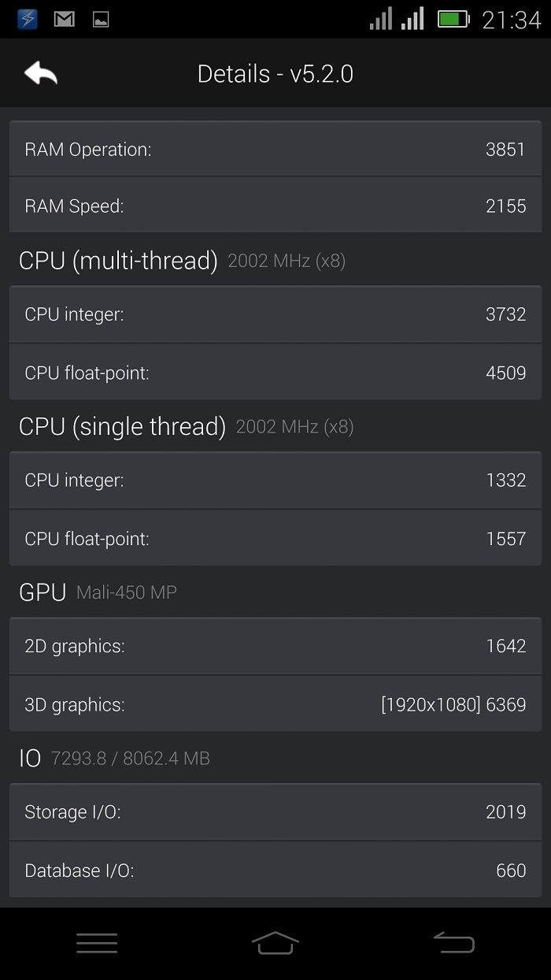
Task: Tap the back arrow in header
Action: click(x=41, y=74)
